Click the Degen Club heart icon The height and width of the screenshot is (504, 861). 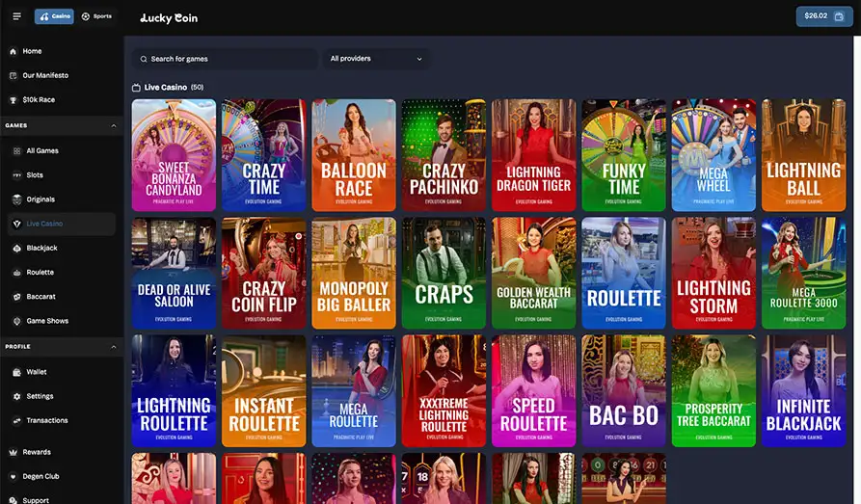[13, 477]
